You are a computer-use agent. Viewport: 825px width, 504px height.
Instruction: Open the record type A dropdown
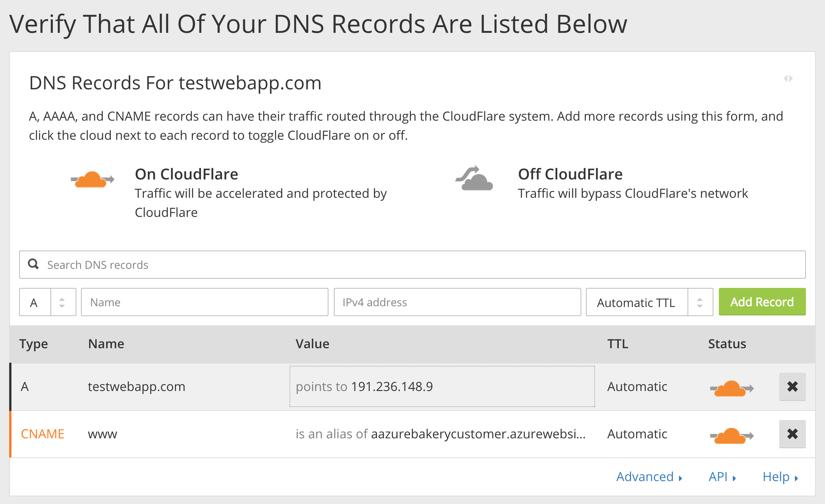click(x=48, y=302)
